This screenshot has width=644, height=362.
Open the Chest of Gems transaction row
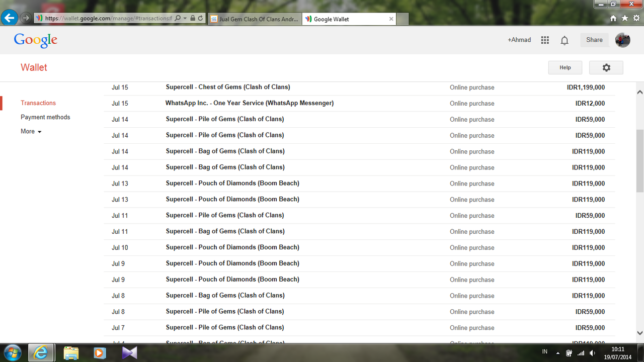359,87
